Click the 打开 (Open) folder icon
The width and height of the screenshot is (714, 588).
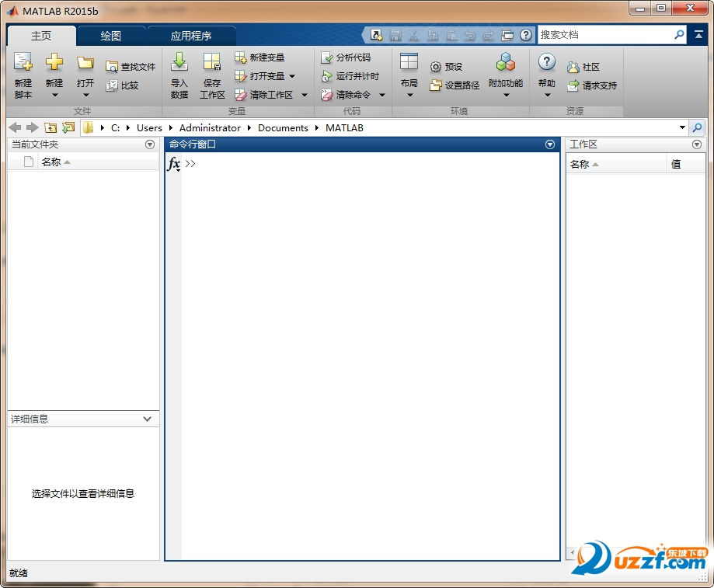pyautogui.click(x=85, y=62)
